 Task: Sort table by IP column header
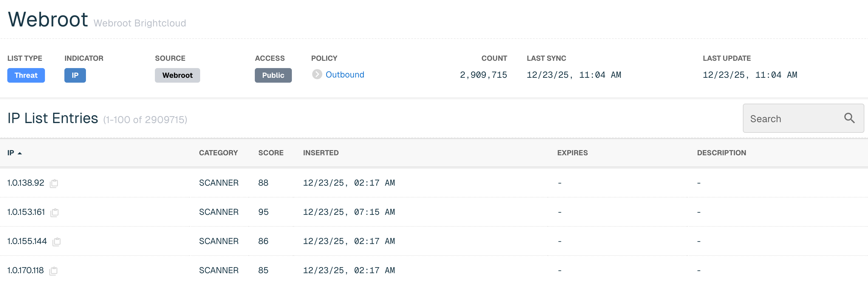tap(11, 153)
